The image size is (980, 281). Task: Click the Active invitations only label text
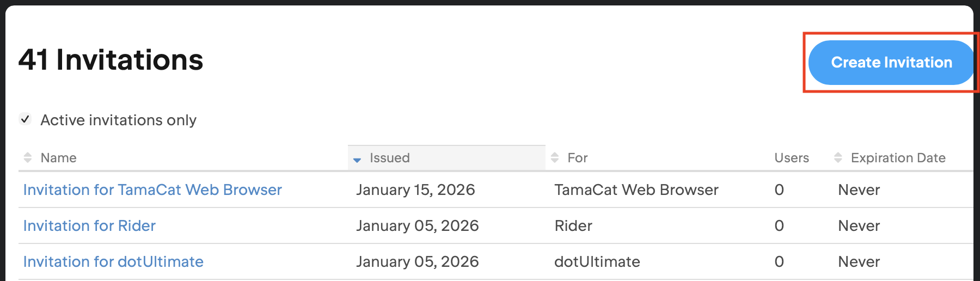(x=119, y=120)
